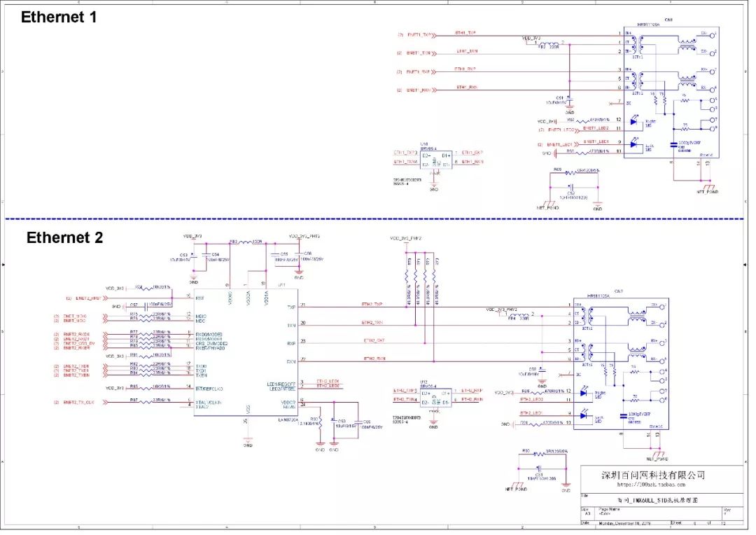Select the R90 resistor label

pyautogui.click(x=526, y=450)
